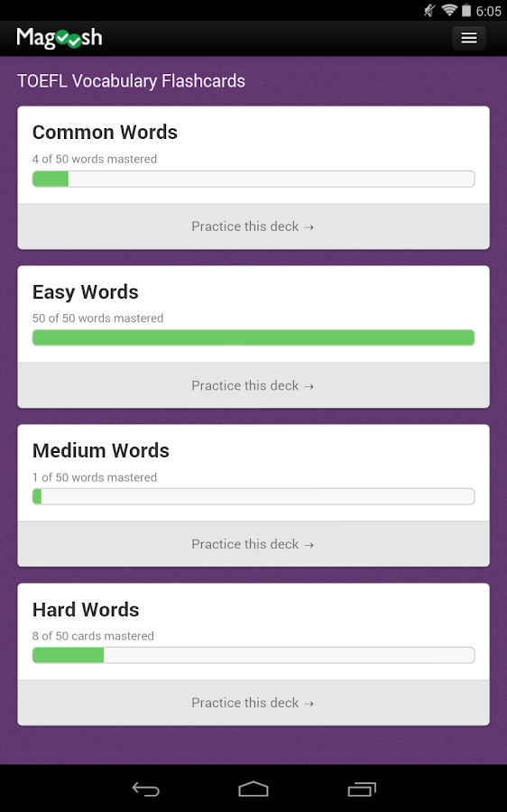Tap the Wi-Fi status icon
507x812 pixels.
[x=448, y=10]
